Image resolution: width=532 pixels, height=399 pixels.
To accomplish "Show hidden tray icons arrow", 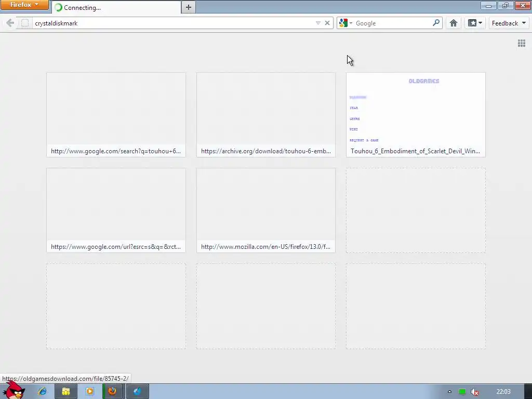I will [449, 392].
